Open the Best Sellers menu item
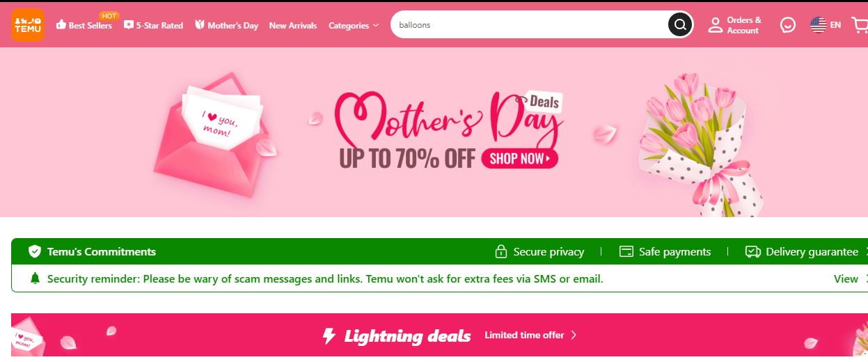 84,26
